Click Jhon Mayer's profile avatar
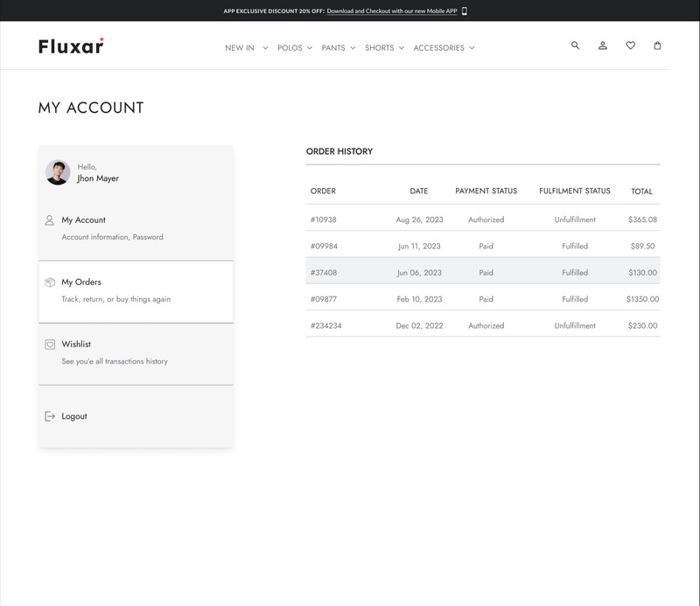The width and height of the screenshot is (700, 606). (58, 172)
